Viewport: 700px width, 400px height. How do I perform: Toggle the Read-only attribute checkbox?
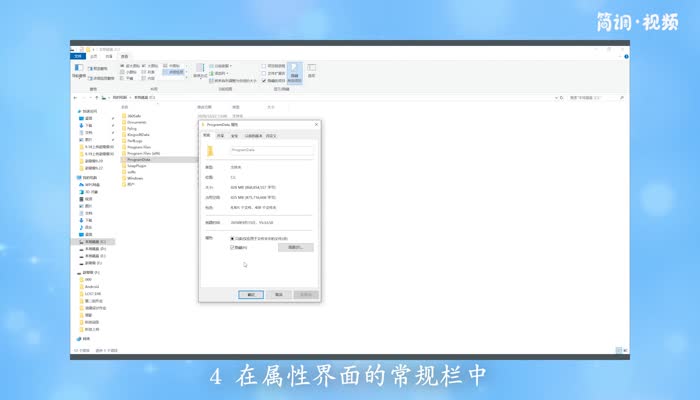pos(232,239)
